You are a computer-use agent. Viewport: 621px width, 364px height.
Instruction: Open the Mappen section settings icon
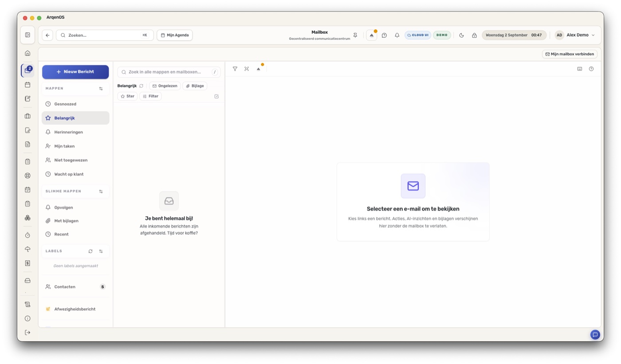[101, 89]
